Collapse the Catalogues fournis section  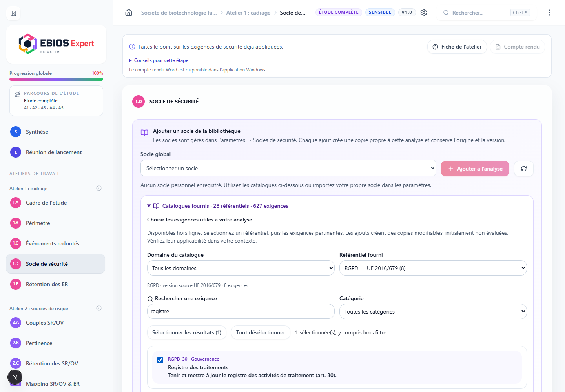coord(218,206)
